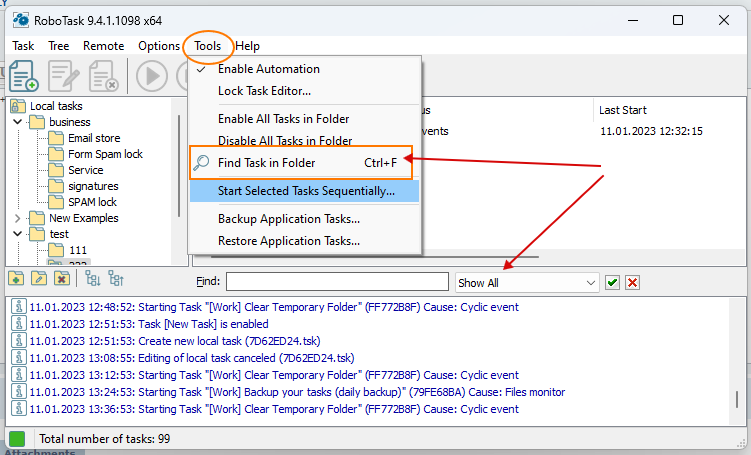The height and width of the screenshot is (455, 751).
Task: Open the Tree menu
Action: click(58, 46)
